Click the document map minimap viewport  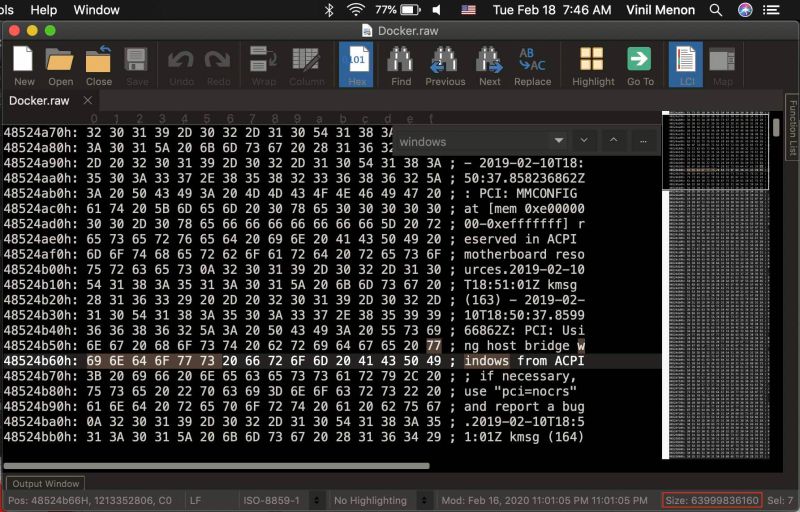[x=715, y=151]
